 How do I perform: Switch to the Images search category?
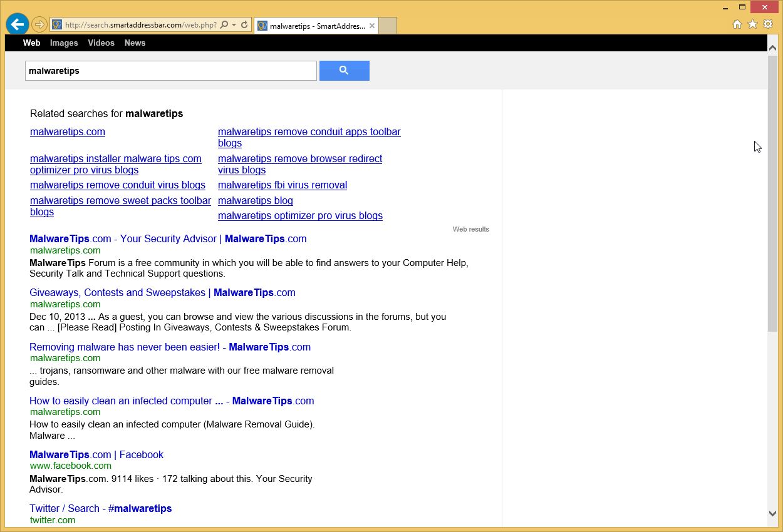pyautogui.click(x=63, y=43)
